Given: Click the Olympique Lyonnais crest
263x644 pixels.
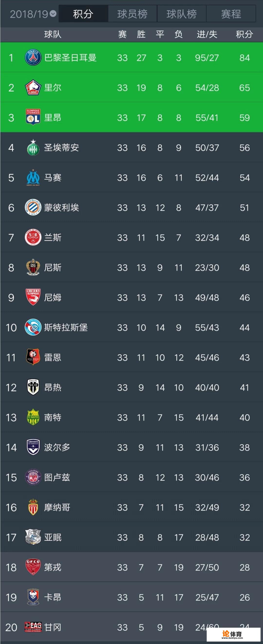Looking at the screenshot, I should (x=33, y=117).
